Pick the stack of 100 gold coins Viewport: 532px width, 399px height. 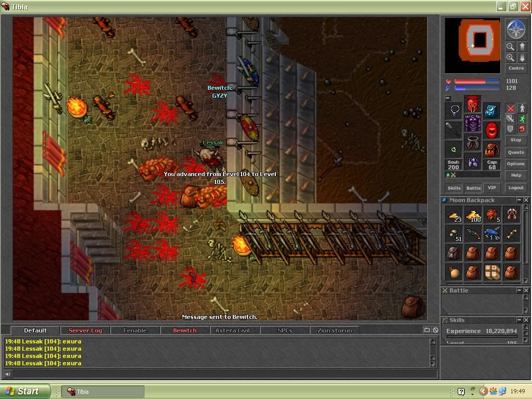(473, 216)
